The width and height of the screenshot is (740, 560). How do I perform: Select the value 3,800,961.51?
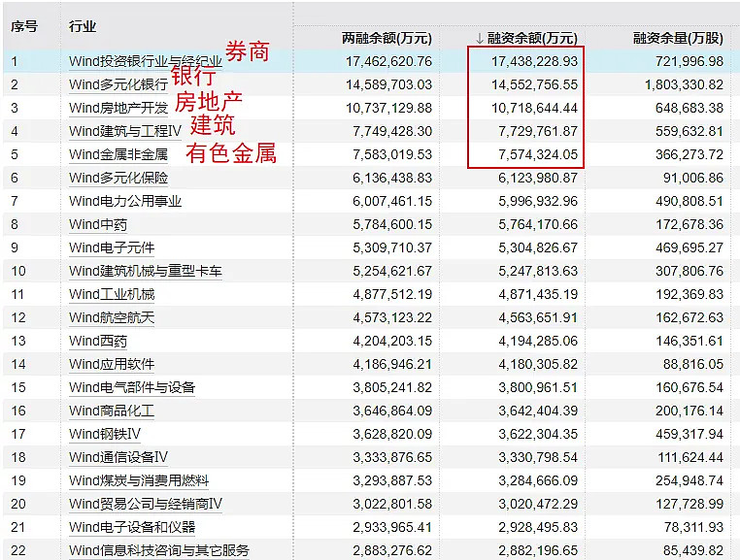(538, 387)
